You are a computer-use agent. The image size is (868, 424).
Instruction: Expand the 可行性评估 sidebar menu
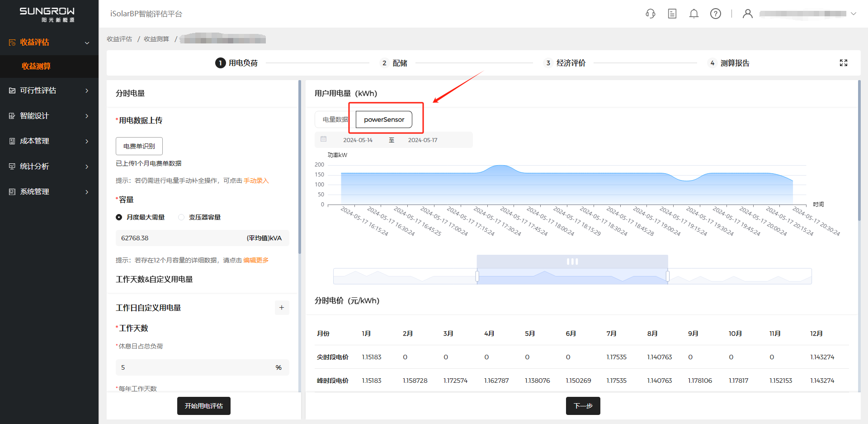pos(49,91)
